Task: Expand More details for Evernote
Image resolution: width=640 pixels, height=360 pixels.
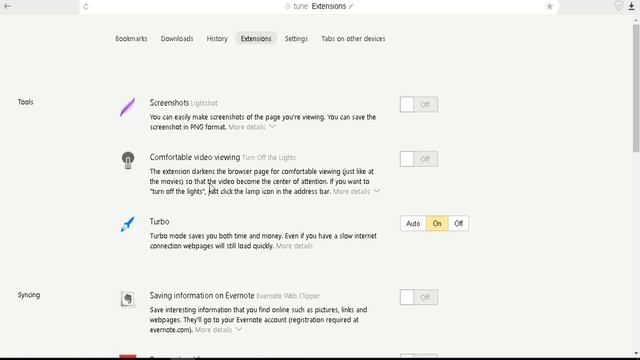Action: pyautogui.click(x=218, y=330)
